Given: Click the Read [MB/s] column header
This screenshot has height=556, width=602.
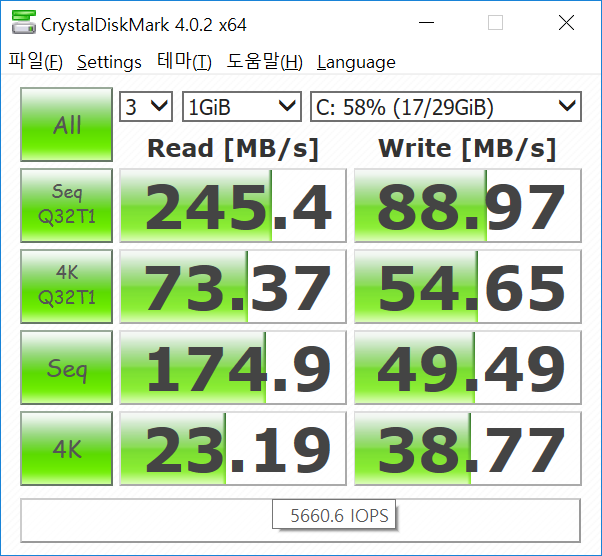Looking at the screenshot, I should 233,149.
